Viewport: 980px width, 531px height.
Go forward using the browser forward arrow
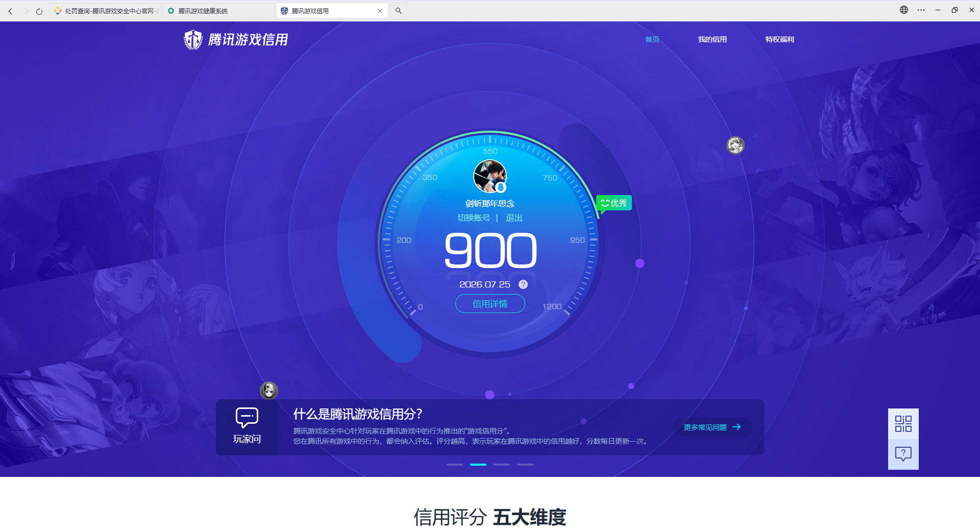[26, 11]
